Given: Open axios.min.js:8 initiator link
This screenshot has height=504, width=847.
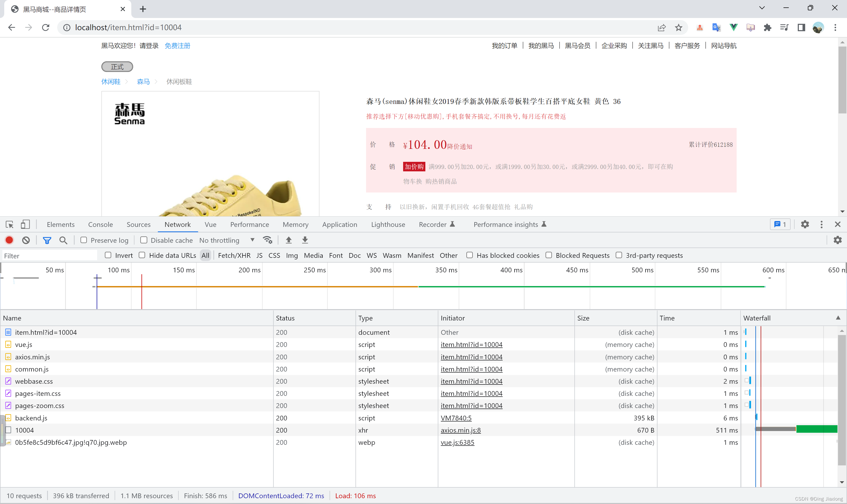Looking at the screenshot, I should click(461, 430).
